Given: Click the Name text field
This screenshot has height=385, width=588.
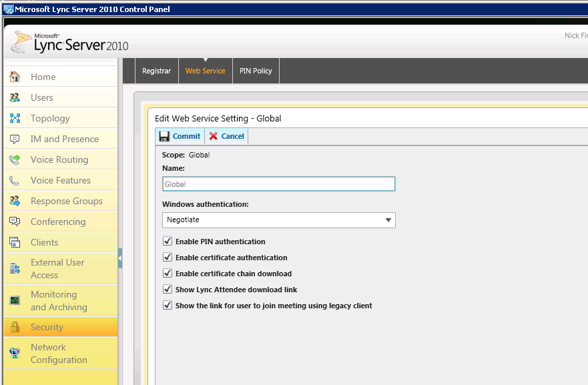Looking at the screenshot, I should [x=278, y=184].
